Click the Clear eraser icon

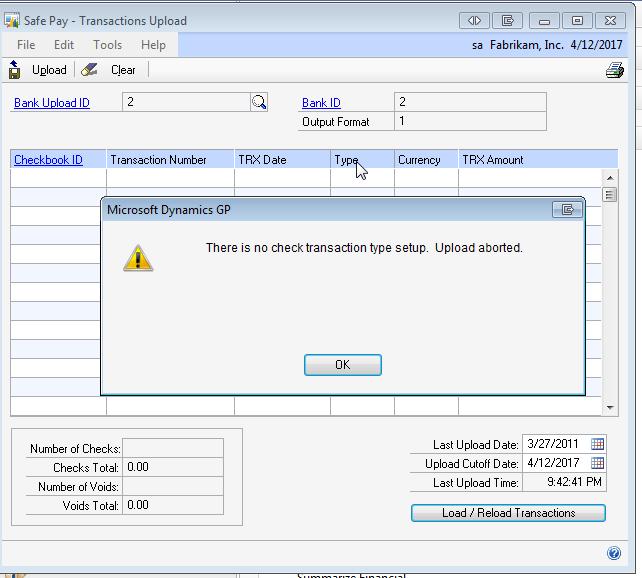pyautogui.click(x=90, y=70)
